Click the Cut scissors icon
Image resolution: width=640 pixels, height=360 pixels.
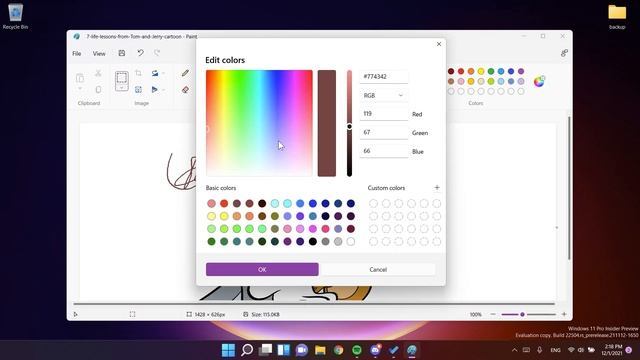click(x=98, y=73)
